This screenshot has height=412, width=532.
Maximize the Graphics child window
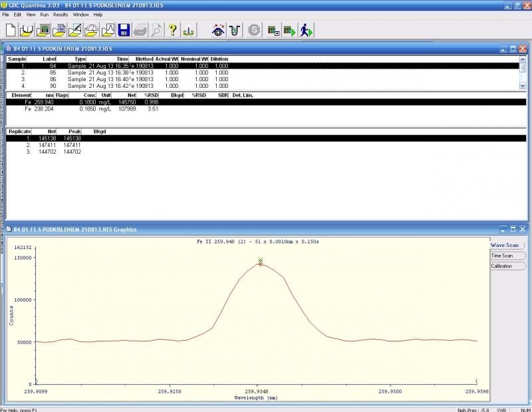pos(513,230)
